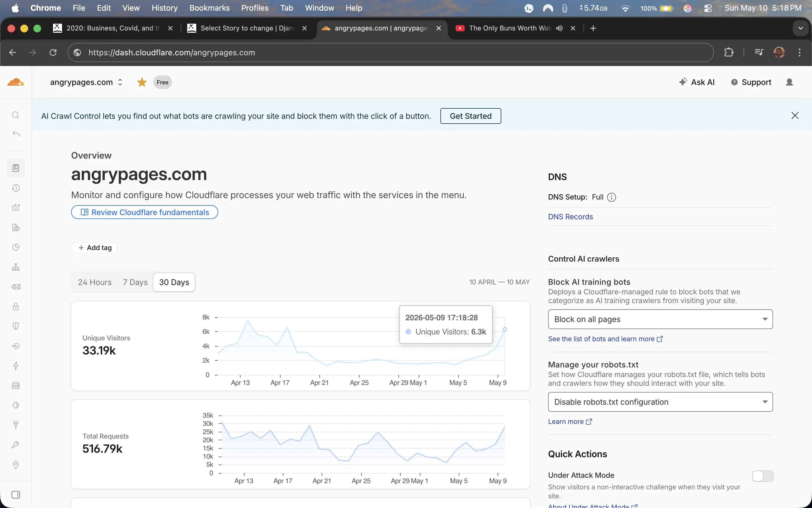Open the Email envelope sidebar icon
The height and width of the screenshot is (508, 812).
coord(16,286)
